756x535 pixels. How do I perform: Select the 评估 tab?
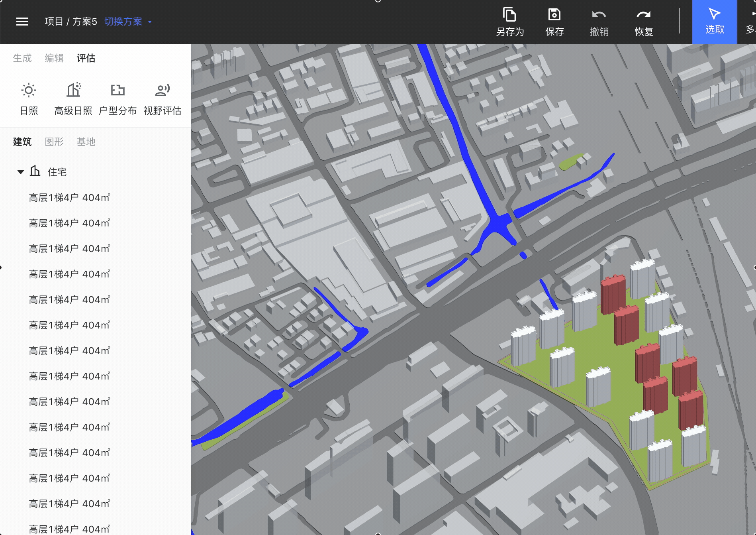pyautogui.click(x=86, y=58)
